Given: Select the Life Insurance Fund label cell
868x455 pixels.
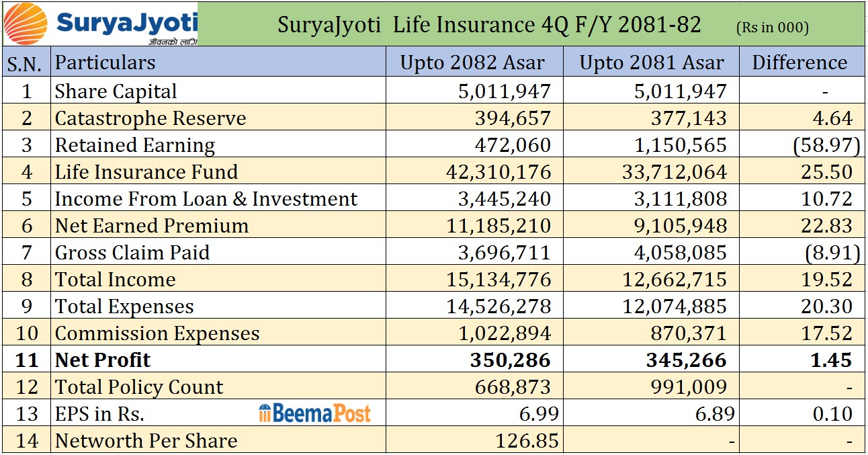Looking at the screenshot, I should click(146, 171).
